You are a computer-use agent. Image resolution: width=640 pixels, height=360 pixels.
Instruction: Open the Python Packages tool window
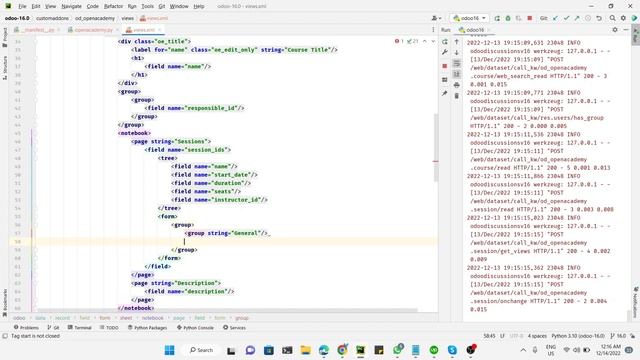pos(147,328)
